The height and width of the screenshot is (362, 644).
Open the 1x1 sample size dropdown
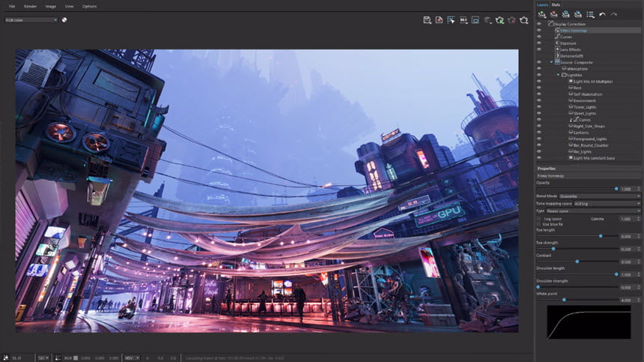43,358
